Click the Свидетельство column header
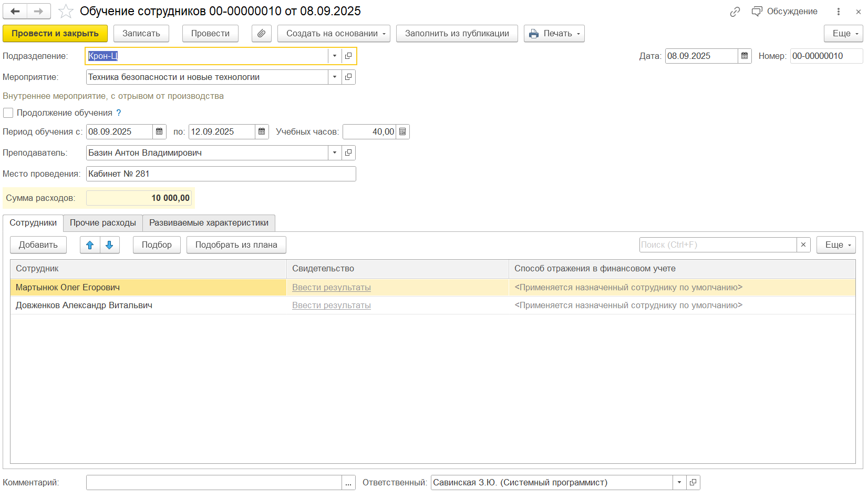868x498 pixels. pos(398,269)
